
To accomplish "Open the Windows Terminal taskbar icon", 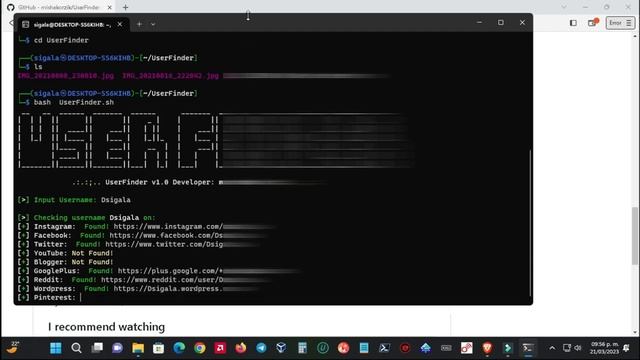I will tap(528, 348).
